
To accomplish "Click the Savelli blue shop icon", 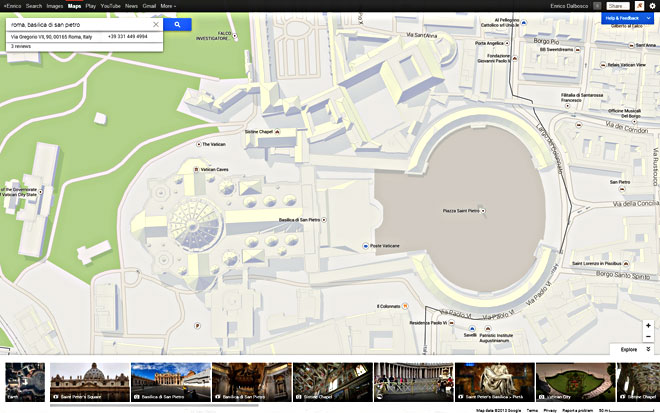I will (472, 328).
